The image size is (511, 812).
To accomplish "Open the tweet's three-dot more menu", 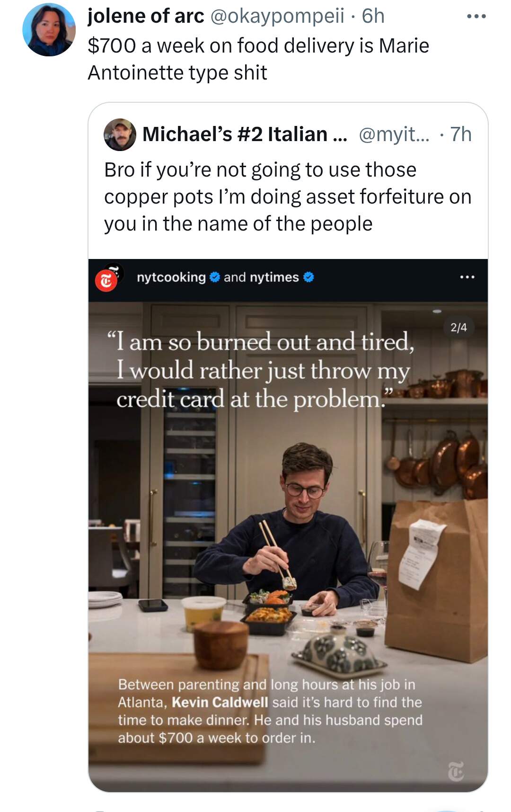I will coord(476,17).
